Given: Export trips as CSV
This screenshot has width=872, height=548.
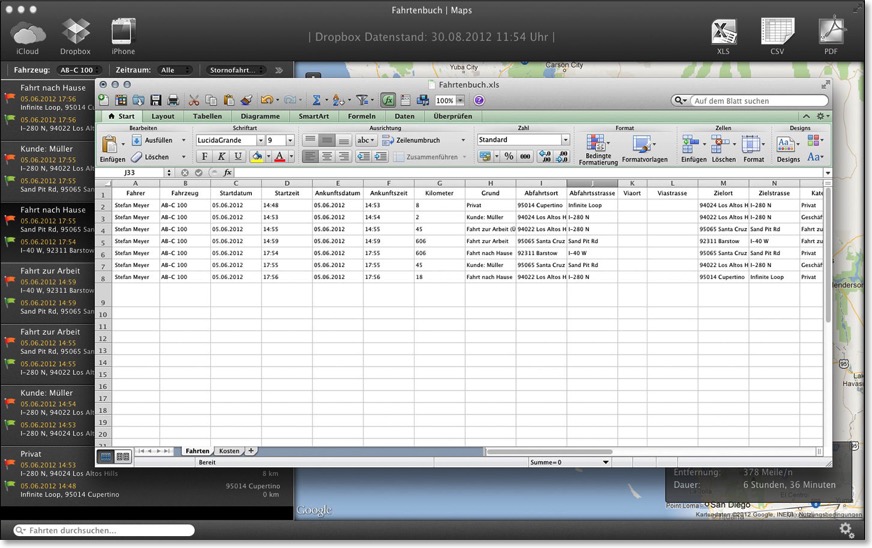Looking at the screenshot, I should [x=777, y=37].
